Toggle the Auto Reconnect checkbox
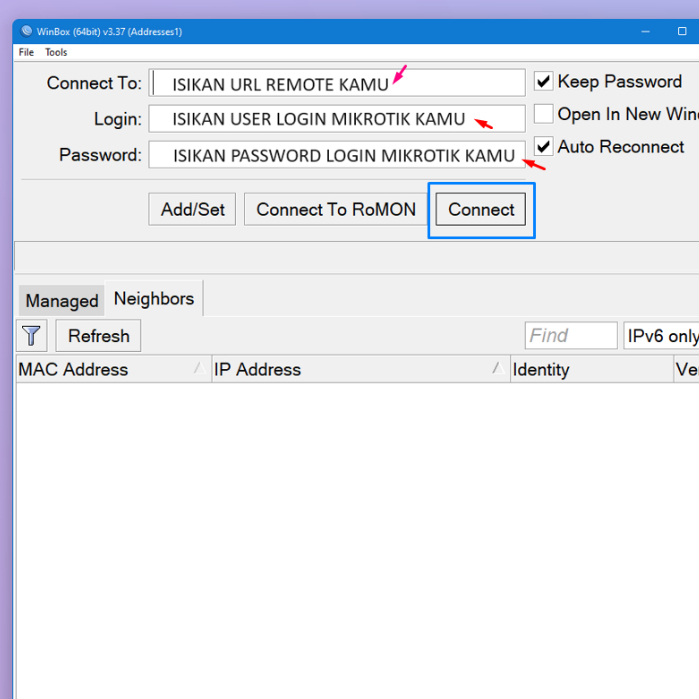The width and height of the screenshot is (699, 699). [543, 147]
